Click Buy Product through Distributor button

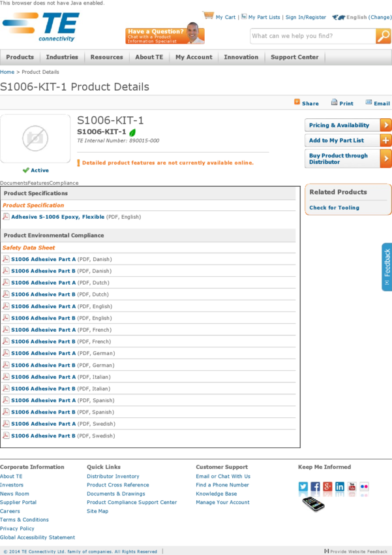point(348,159)
